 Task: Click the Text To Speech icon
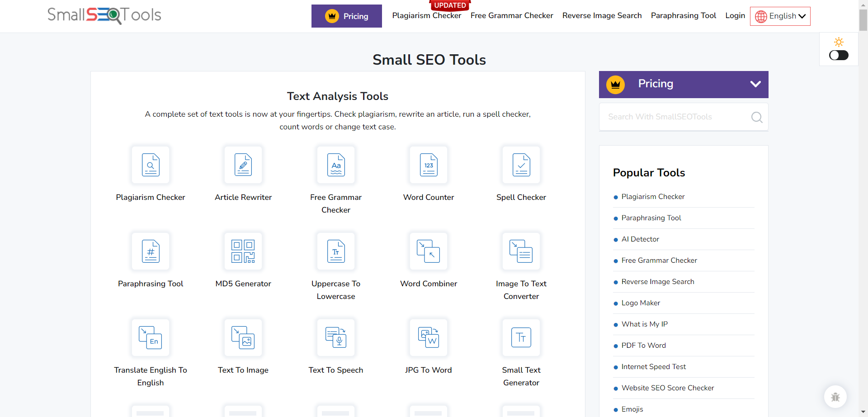tap(336, 337)
